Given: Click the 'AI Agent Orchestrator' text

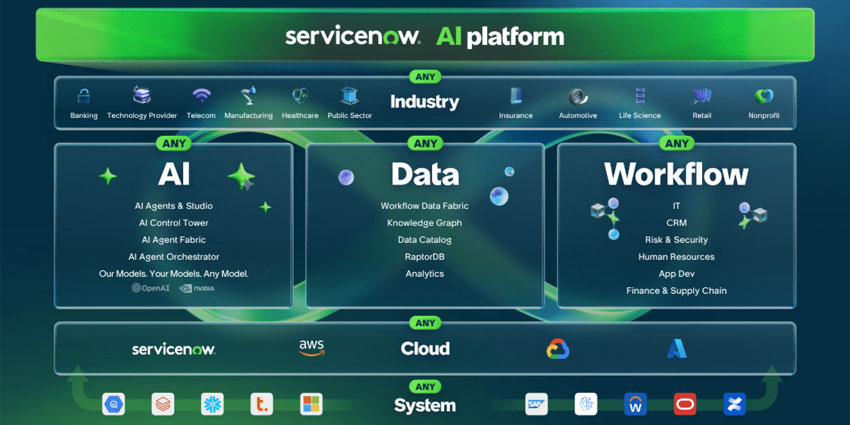Looking at the screenshot, I should 174,256.
